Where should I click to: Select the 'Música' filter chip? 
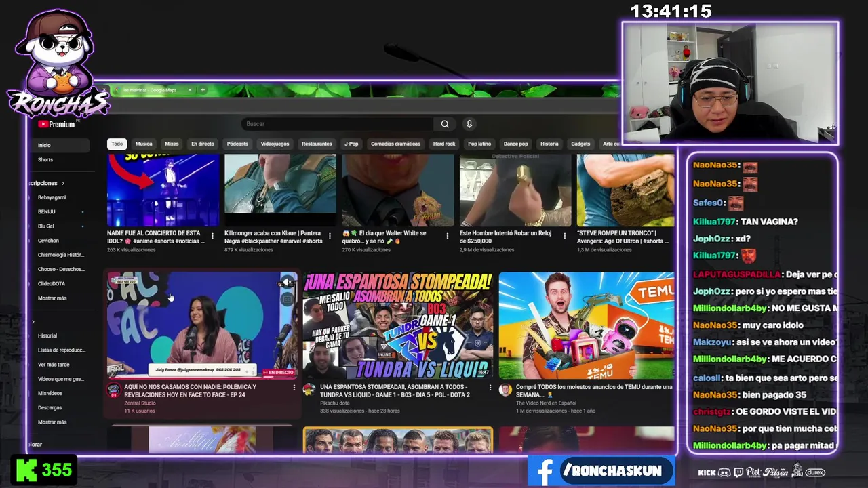(144, 144)
